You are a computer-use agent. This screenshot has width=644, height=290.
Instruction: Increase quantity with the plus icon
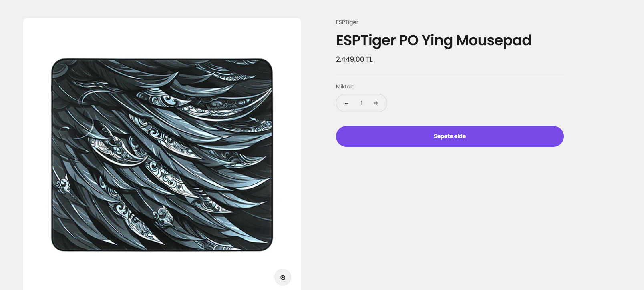(376, 103)
